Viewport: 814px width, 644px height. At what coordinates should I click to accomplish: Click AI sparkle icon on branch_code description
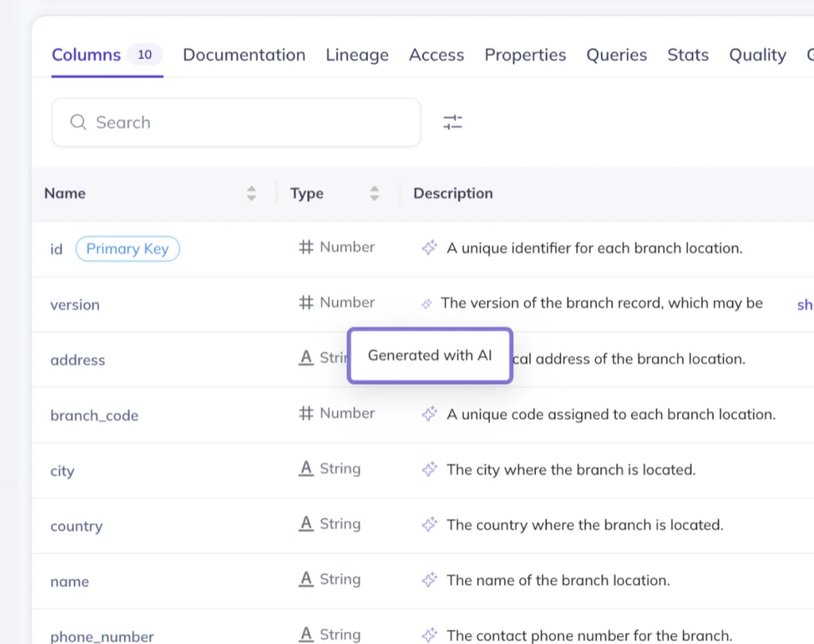tap(429, 414)
